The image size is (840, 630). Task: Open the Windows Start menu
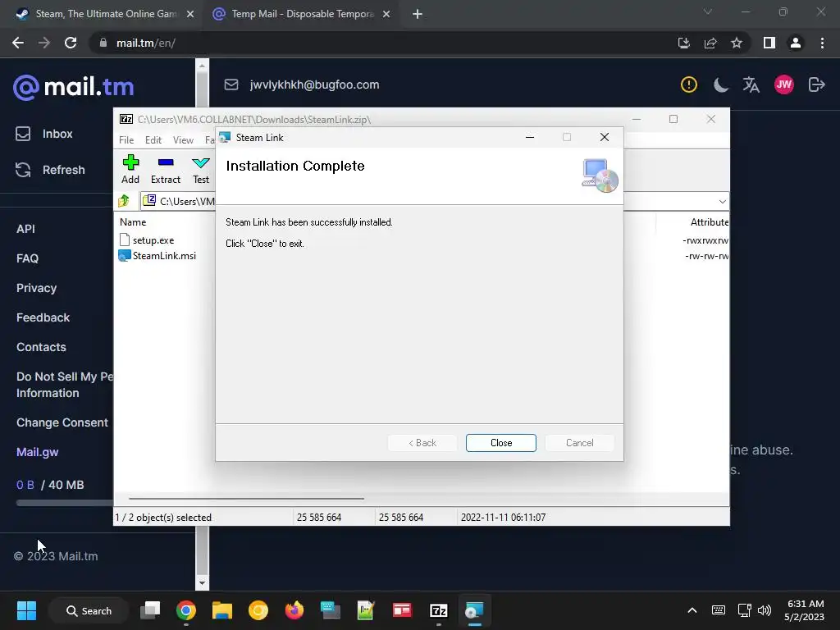pos(26,610)
